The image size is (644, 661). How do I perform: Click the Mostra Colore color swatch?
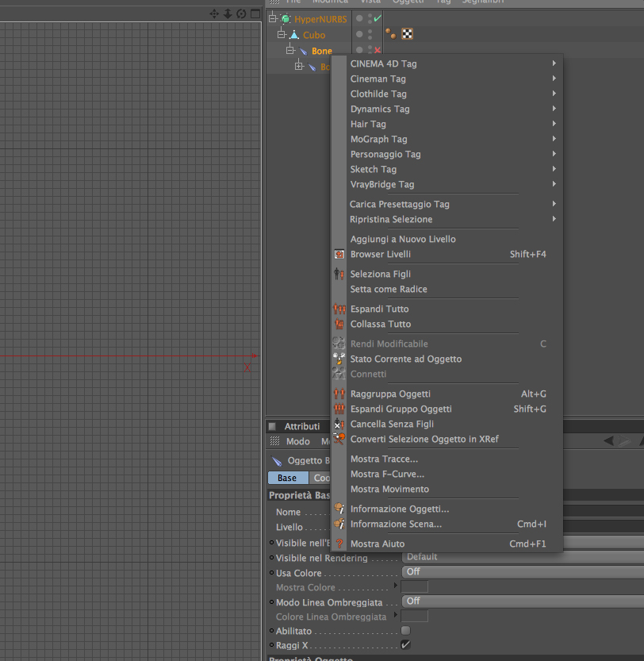click(x=414, y=586)
